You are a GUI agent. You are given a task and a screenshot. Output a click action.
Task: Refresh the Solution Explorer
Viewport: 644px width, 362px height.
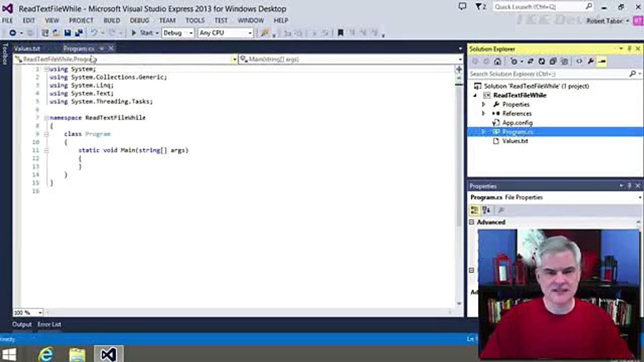pyautogui.click(x=541, y=61)
